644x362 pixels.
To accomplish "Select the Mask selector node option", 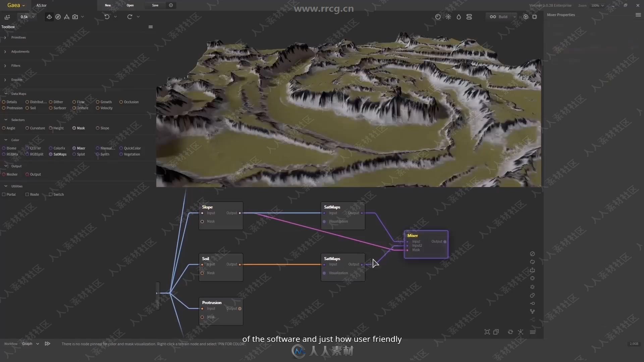I will 79,128.
